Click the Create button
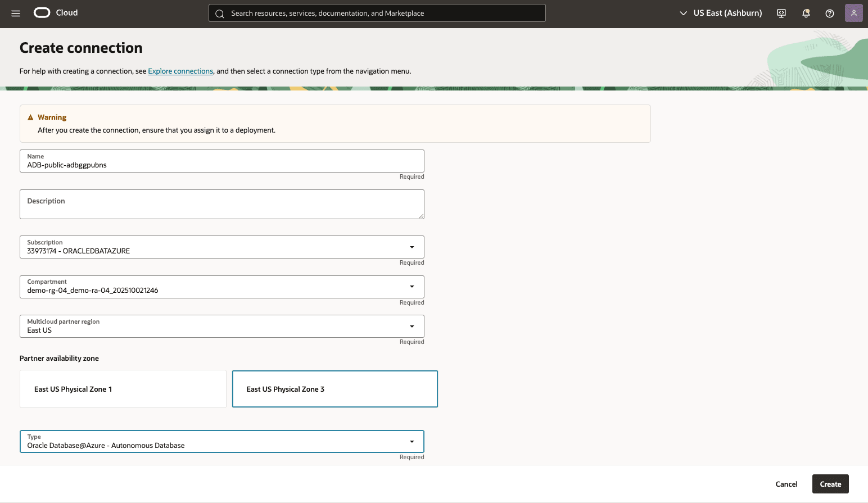Screen dimensions: 868x503 (830, 484)
